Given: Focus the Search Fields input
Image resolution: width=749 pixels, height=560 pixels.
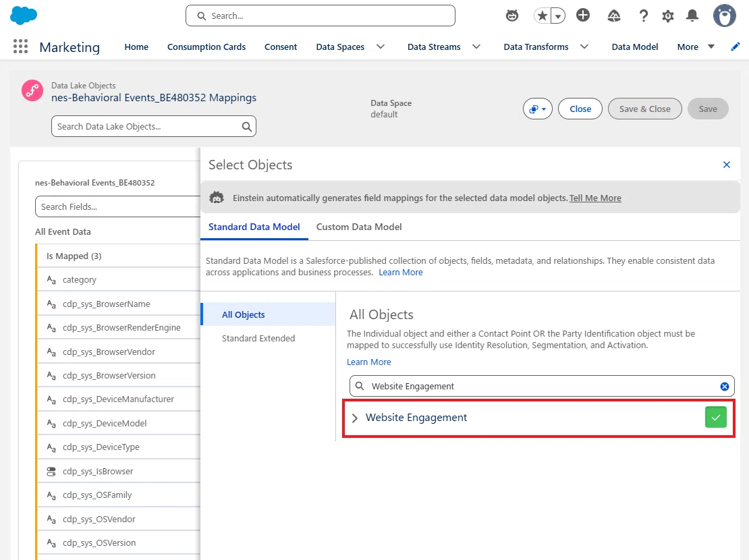Looking at the screenshot, I should point(118,206).
